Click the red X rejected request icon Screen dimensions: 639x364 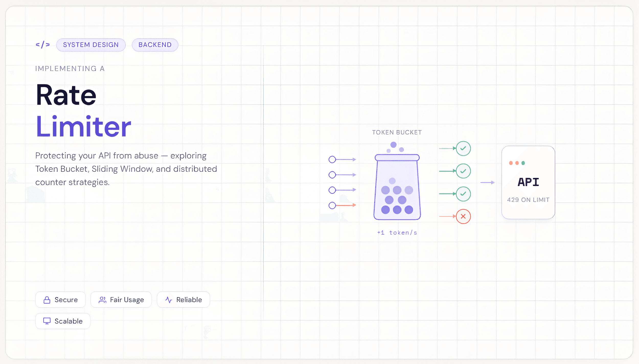tap(463, 217)
